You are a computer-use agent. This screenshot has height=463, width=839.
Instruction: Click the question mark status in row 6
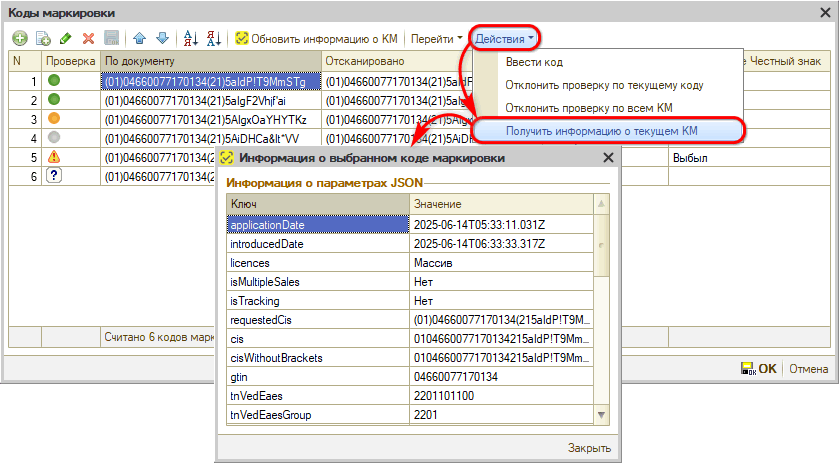pyautogui.click(x=54, y=176)
